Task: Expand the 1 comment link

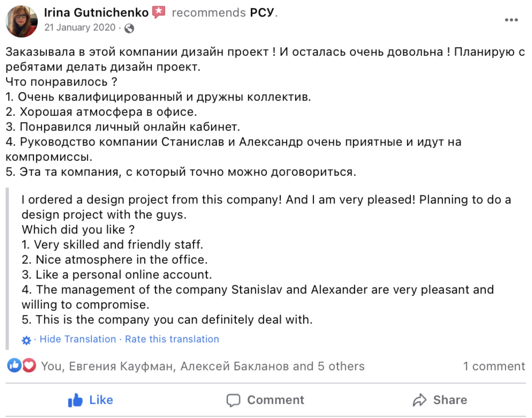Action: point(494,366)
